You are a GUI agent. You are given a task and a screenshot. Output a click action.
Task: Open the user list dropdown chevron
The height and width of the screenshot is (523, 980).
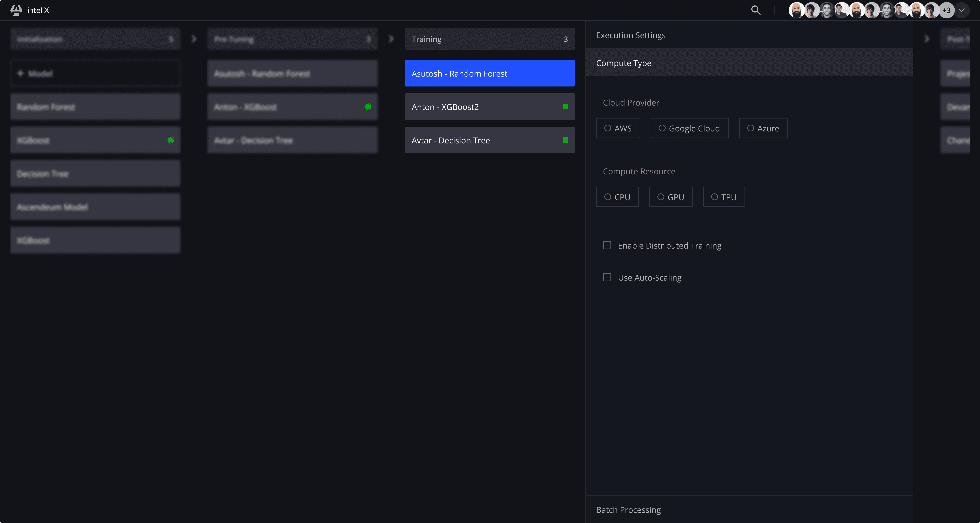click(x=962, y=10)
